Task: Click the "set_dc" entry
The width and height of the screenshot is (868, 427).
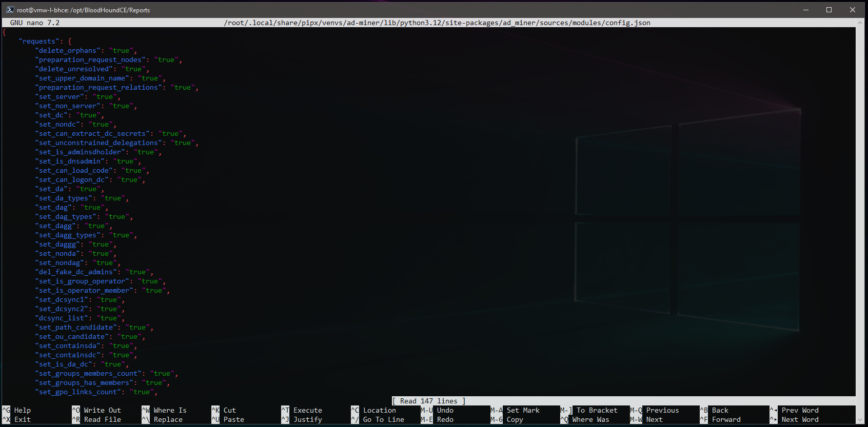Action: pos(70,115)
